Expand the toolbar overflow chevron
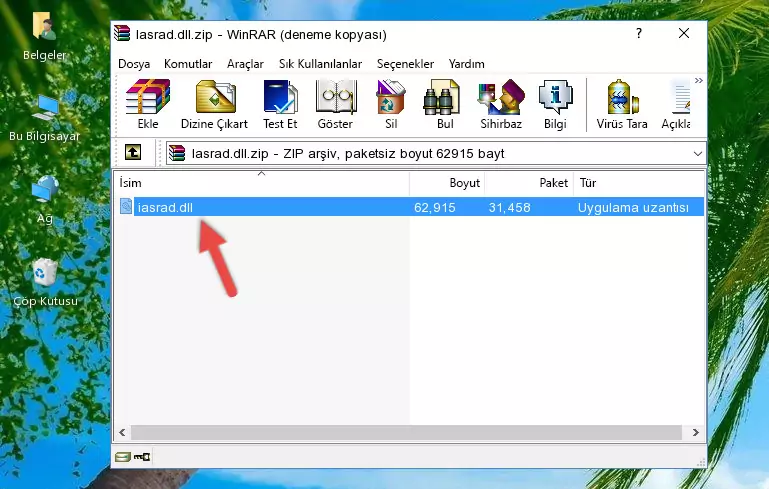Screen dimensions: 769x489 [698, 80]
